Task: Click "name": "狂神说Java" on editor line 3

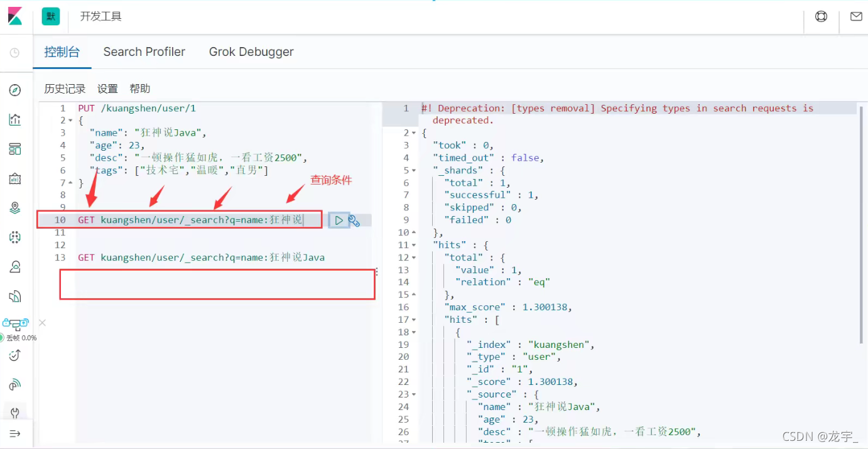Action: [148, 133]
